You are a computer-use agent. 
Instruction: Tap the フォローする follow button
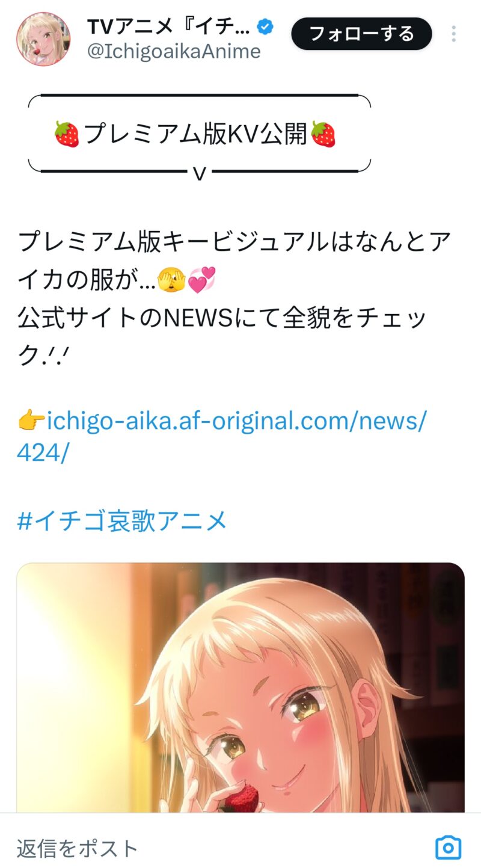[x=361, y=34]
